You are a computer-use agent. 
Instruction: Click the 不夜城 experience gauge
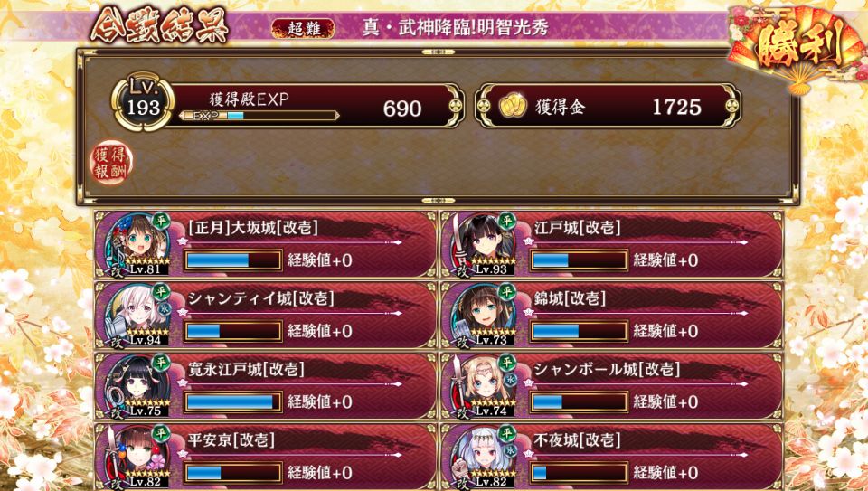[x=579, y=473]
